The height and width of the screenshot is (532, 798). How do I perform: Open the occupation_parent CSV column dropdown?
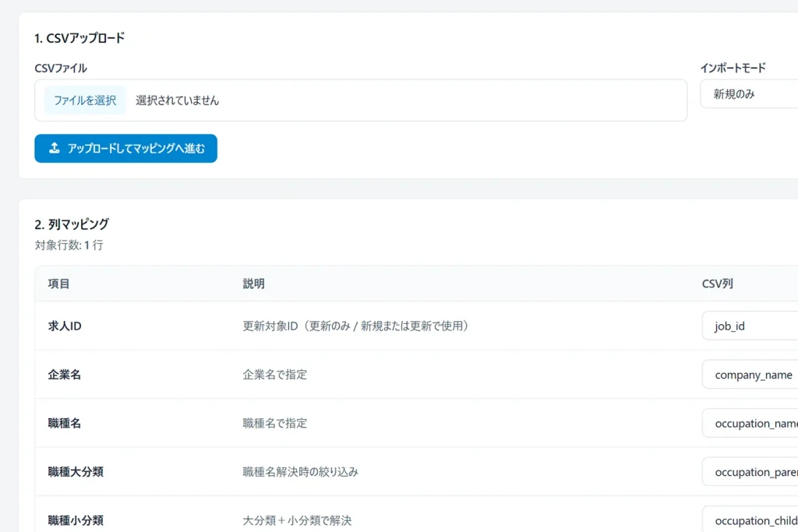(750, 472)
